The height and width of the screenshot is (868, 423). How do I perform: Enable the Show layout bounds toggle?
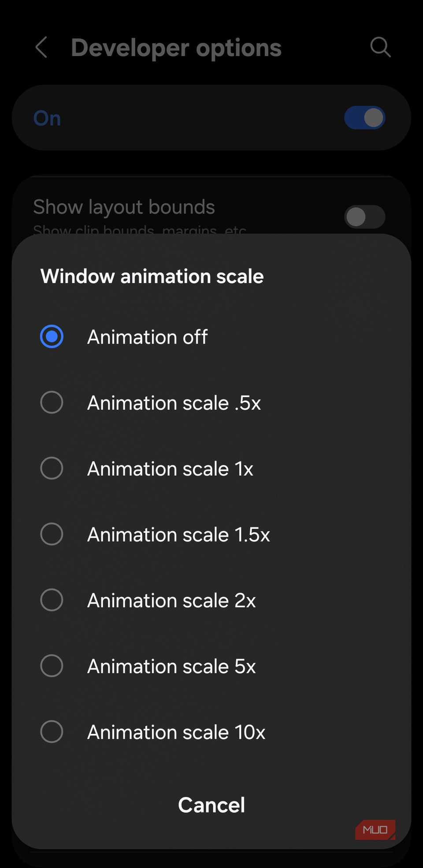point(364,217)
